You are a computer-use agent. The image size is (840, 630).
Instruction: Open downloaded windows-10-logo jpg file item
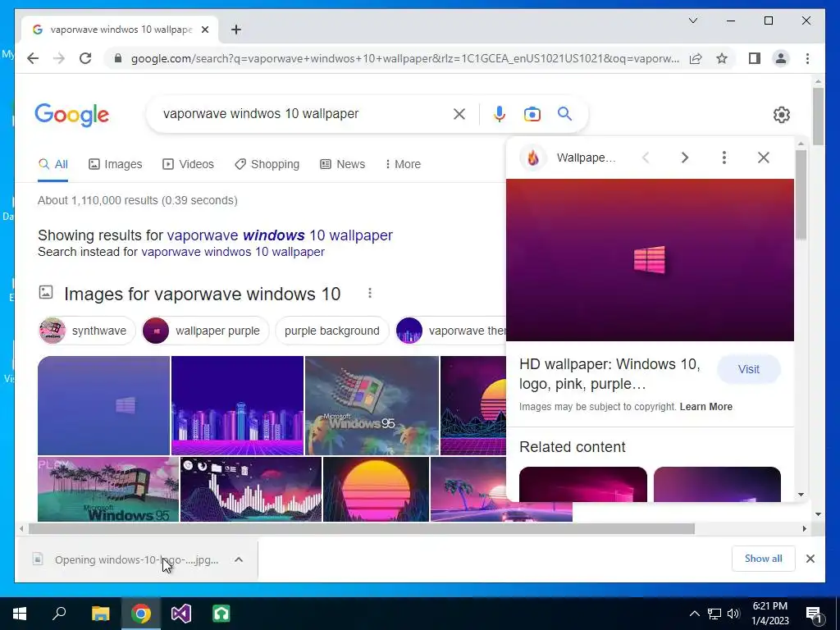[127, 559]
